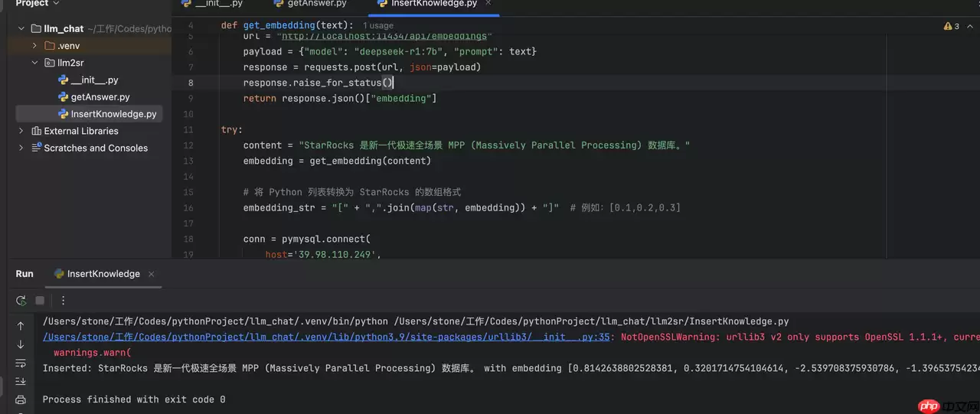Image resolution: width=980 pixels, height=414 pixels.
Task: Click the Run tool window title
Action: click(24, 274)
